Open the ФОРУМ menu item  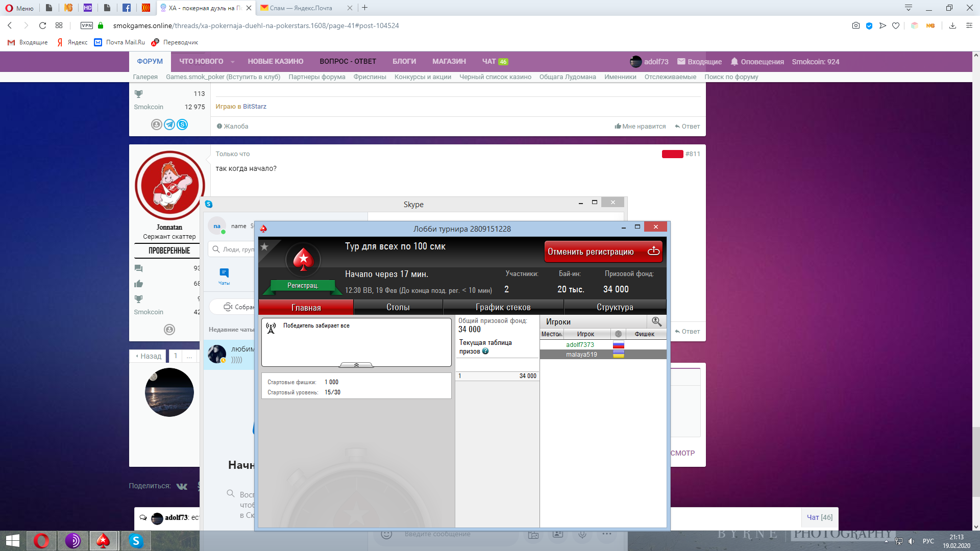pyautogui.click(x=150, y=61)
